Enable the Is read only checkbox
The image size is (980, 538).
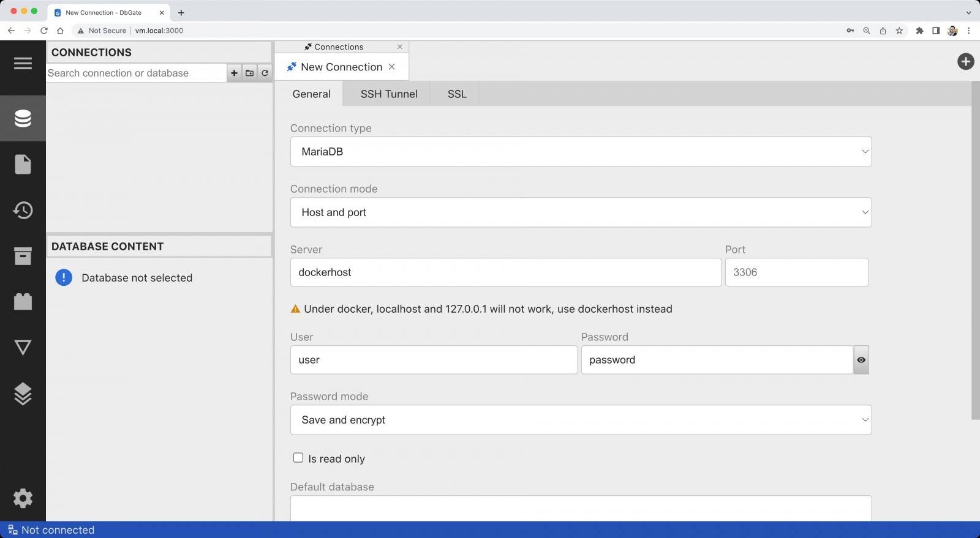point(298,458)
